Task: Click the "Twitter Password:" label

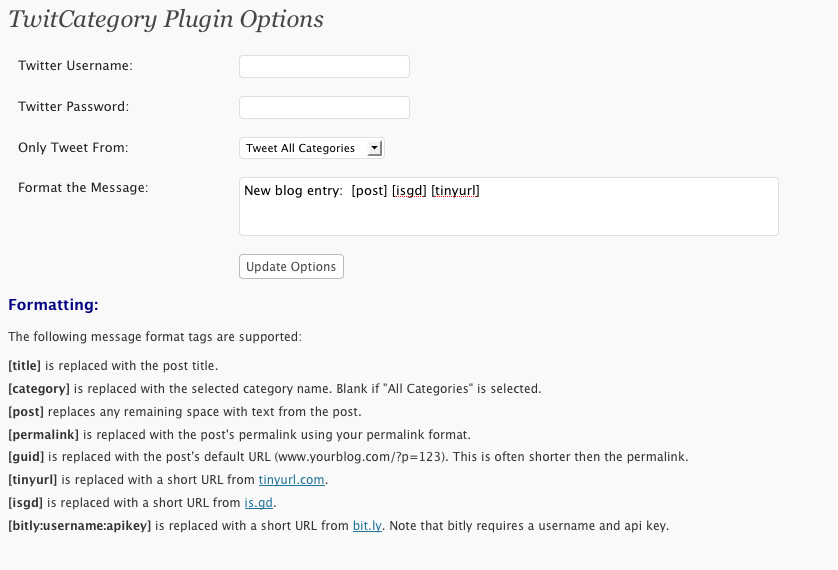Action: point(74,106)
